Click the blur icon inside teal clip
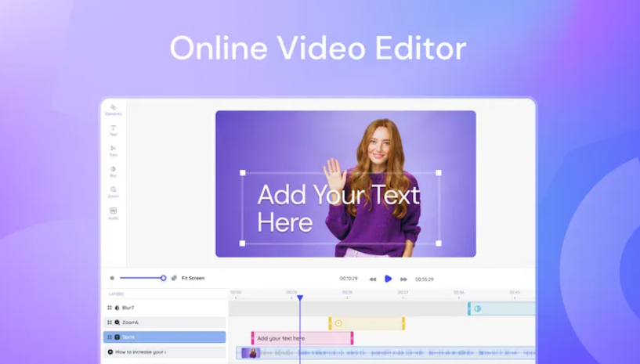 pyautogui.click(x=478, y=308)
